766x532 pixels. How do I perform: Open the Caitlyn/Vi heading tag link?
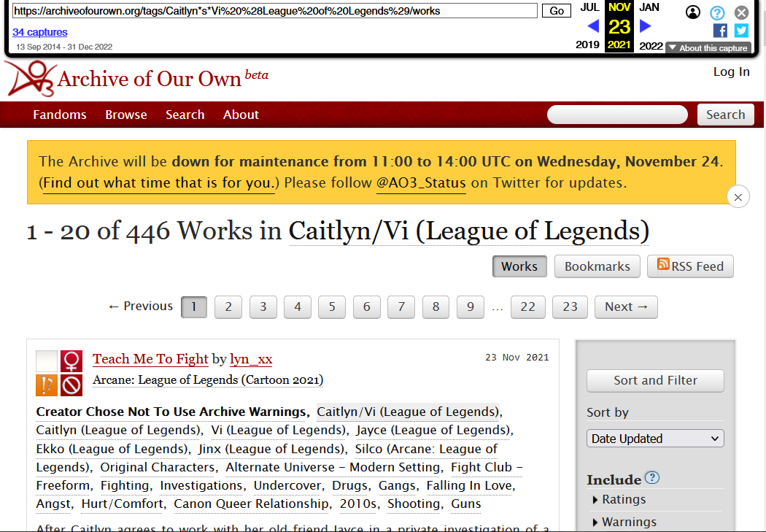(469, 231)
